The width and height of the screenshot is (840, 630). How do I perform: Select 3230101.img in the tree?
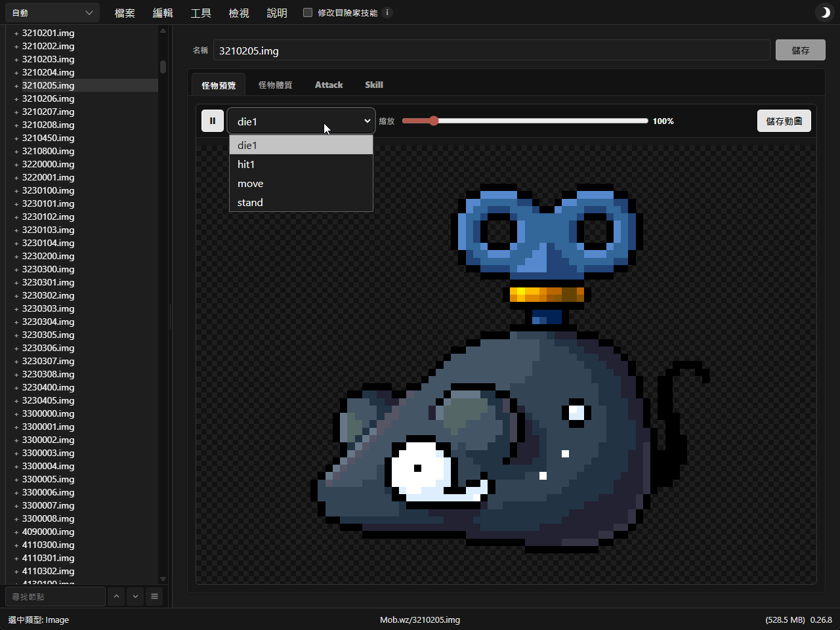click(48, 203)
